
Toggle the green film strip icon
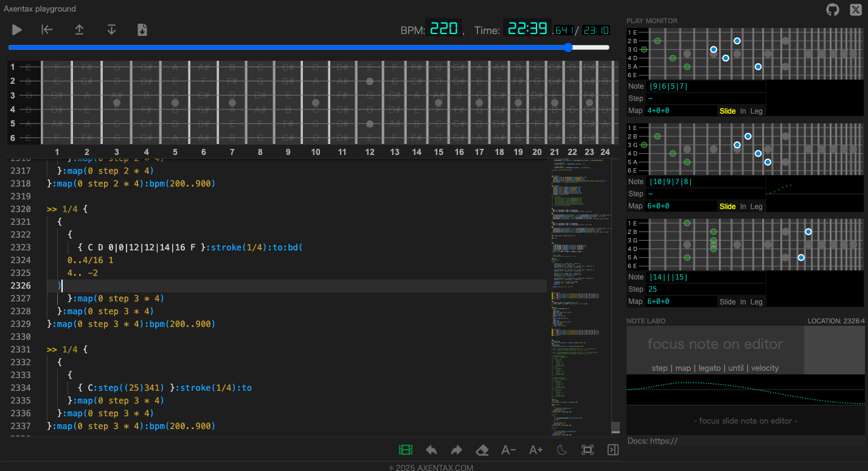tap(406, 450)
